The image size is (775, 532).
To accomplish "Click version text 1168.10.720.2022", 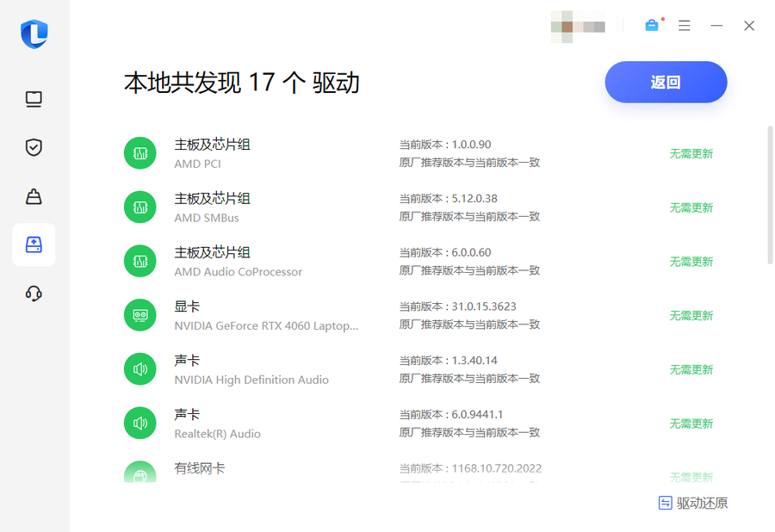I will click(x=497, y=467).
